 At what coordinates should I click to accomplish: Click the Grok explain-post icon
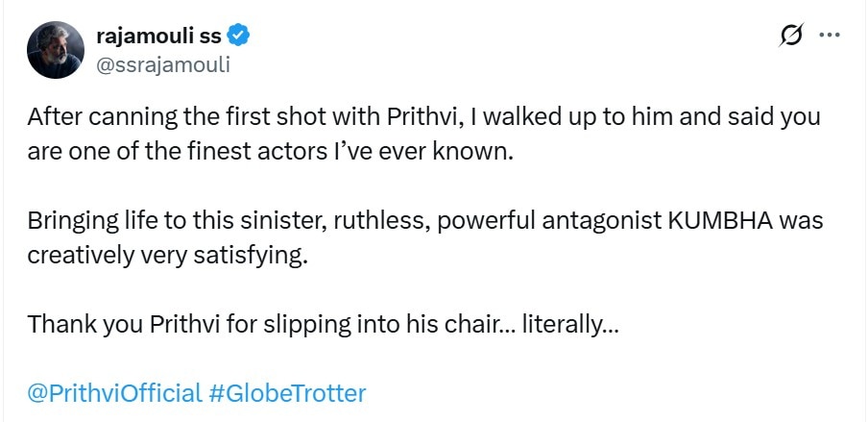(x=792, y=37)
